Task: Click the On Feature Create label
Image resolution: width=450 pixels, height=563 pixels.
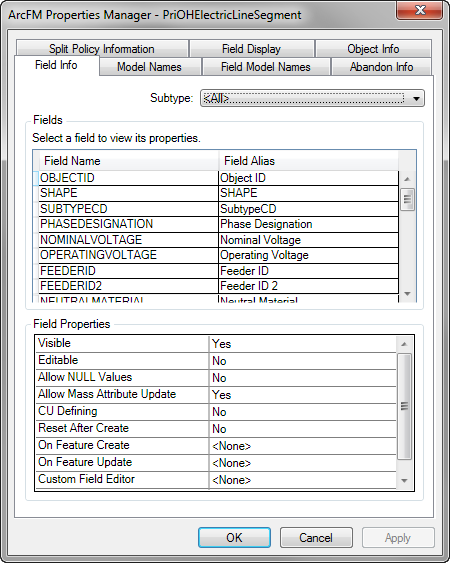Action: [x=84, y=445]
